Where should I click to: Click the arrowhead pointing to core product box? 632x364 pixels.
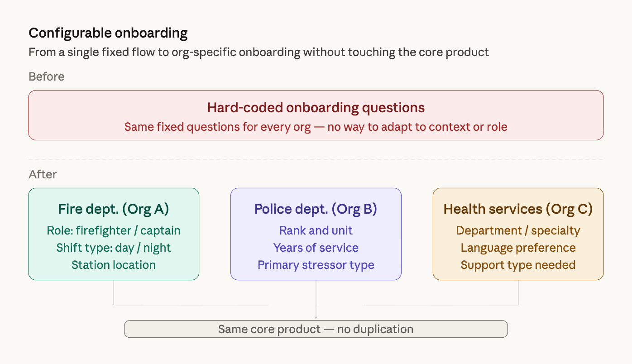pos(316,317)
